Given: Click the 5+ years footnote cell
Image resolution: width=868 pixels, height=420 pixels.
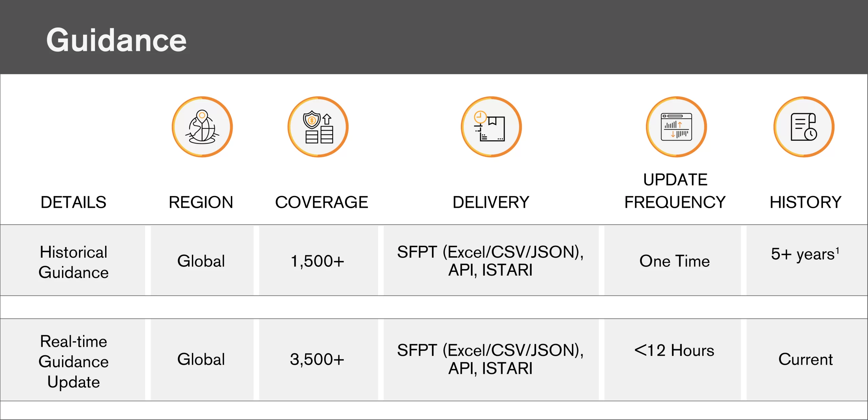Looking at the screenshot, I should 804,254.
